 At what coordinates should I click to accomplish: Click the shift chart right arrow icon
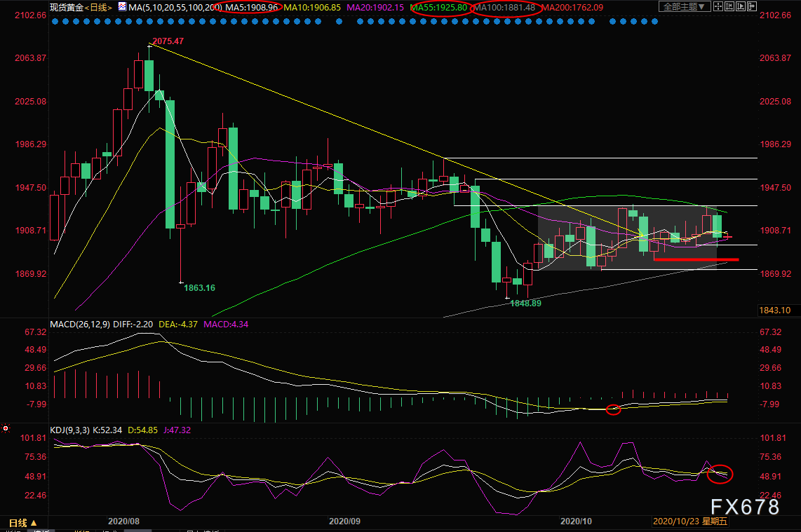click(x=752, y=6)
